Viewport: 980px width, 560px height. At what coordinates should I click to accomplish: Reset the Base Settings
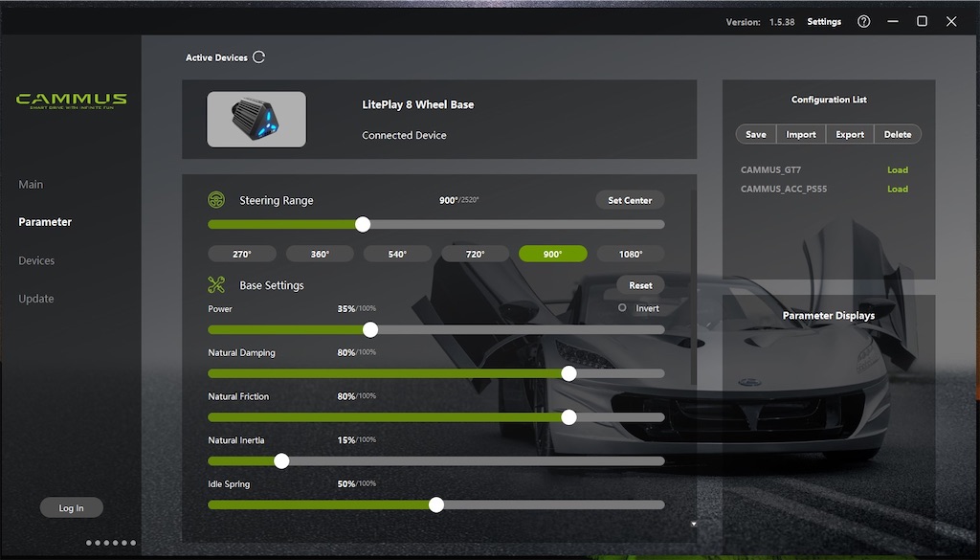point(640,285)
